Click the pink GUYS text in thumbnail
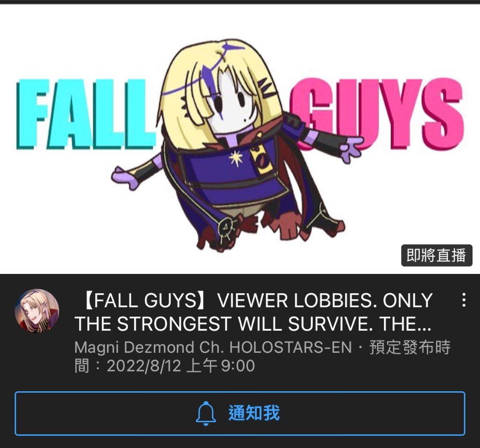480x448 pixels. click(x=376, y=114)
